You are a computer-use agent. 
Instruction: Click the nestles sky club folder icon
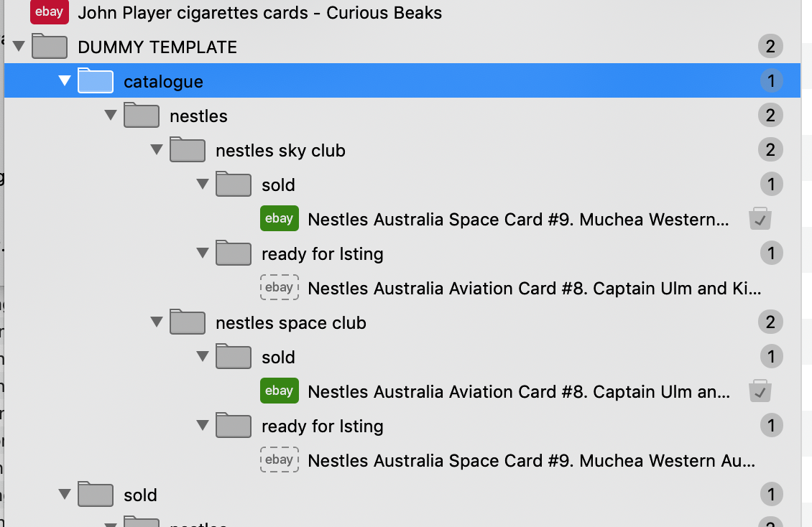[x=188, y=149]
